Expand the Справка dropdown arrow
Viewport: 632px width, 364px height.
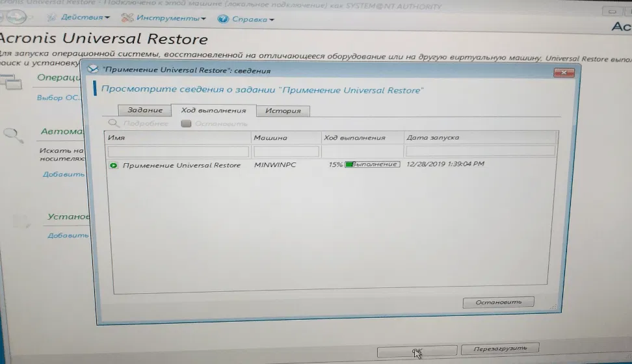[271, 19]
